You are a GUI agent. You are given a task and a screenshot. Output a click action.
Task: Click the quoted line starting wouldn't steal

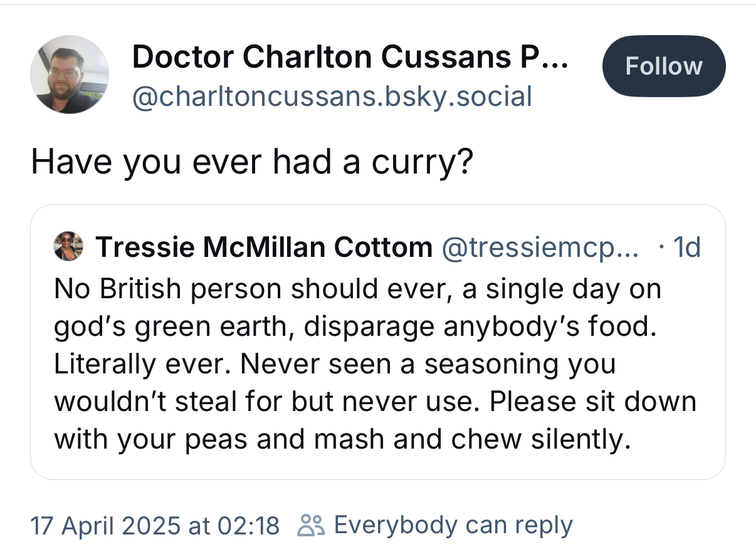coord(375,401)
